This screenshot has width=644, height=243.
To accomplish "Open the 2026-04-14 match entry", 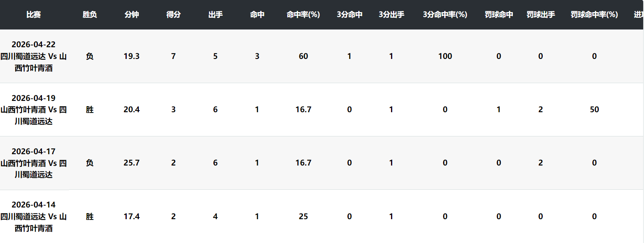I will pyautogui.click(x=33, y=216).
